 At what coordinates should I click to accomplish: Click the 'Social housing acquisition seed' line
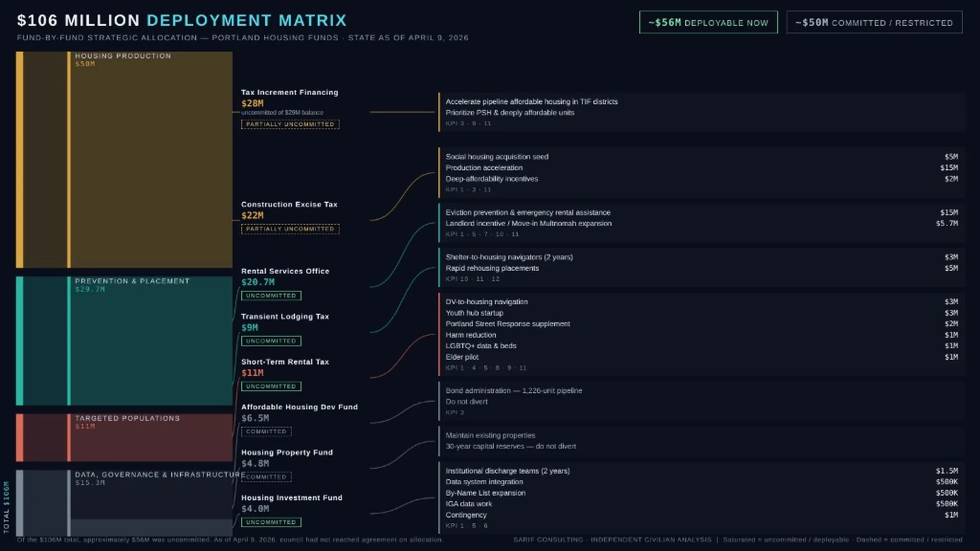click(497, 157)
